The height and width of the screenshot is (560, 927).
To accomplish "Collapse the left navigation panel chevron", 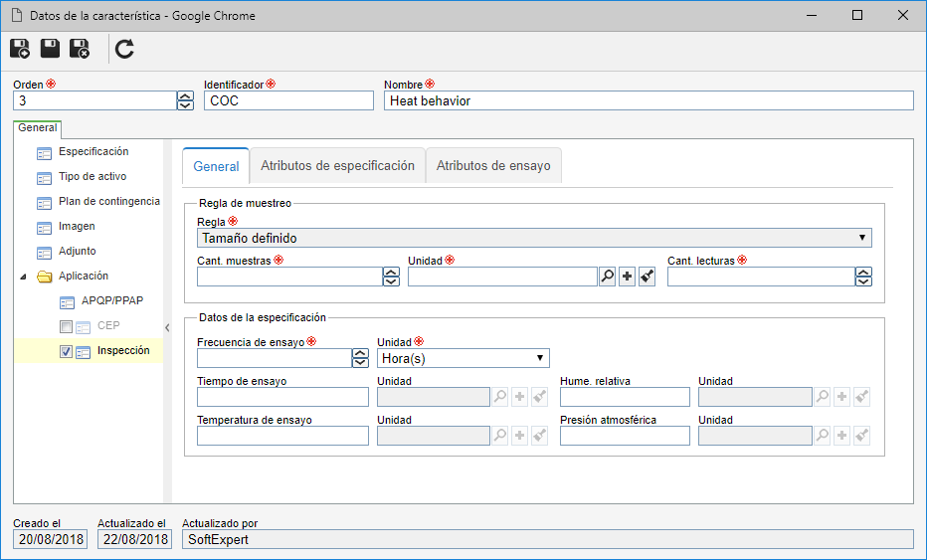I will coord(167,327).
